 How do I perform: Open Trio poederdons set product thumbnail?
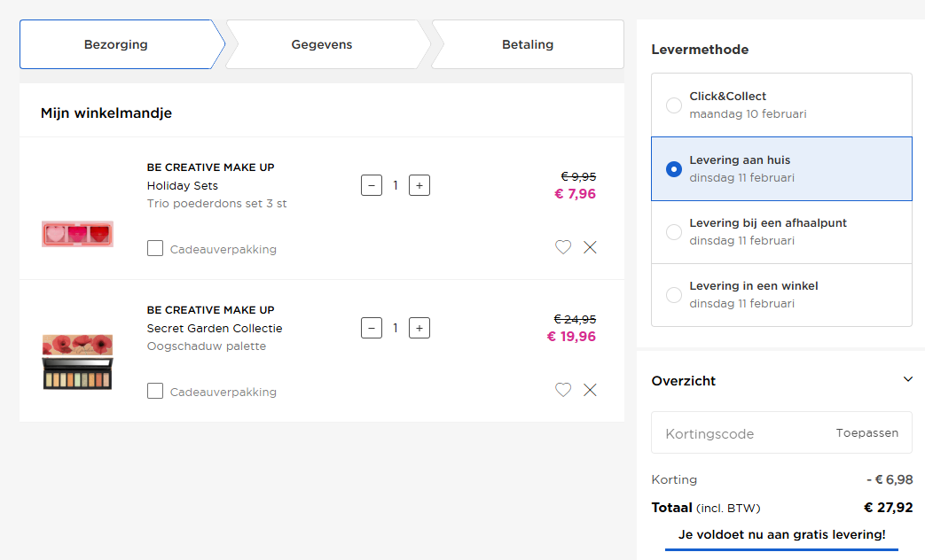tap(77, 234)
